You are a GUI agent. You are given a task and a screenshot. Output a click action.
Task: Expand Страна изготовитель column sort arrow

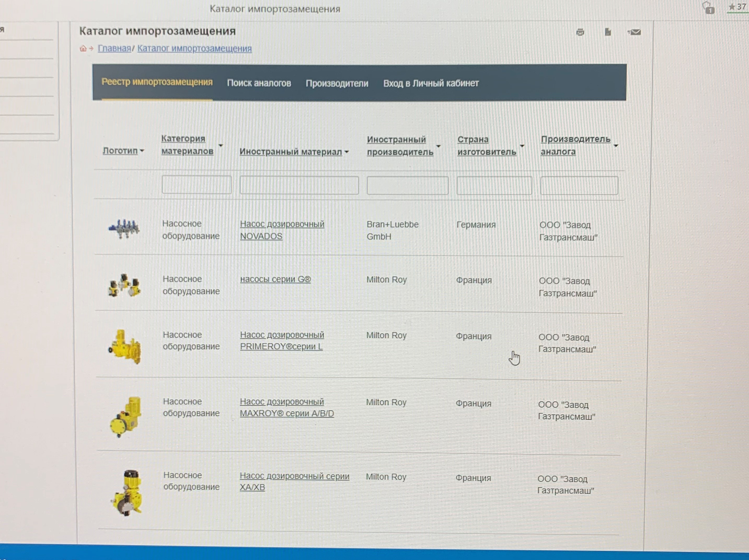coord(522,146)
